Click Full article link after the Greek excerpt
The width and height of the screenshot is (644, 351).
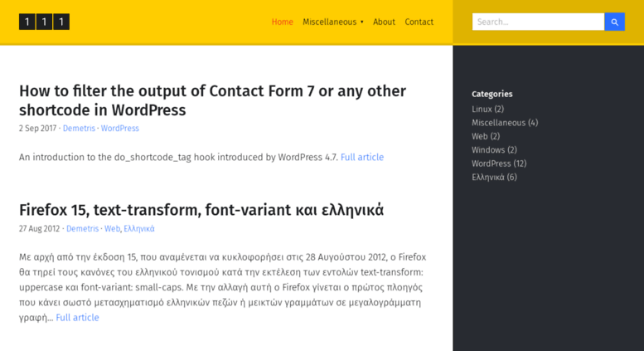77,317
